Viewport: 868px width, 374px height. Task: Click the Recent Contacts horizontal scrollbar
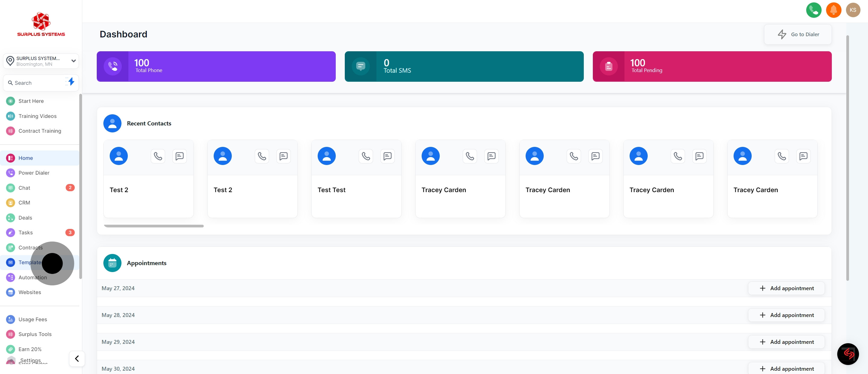(x=154, y=226)
